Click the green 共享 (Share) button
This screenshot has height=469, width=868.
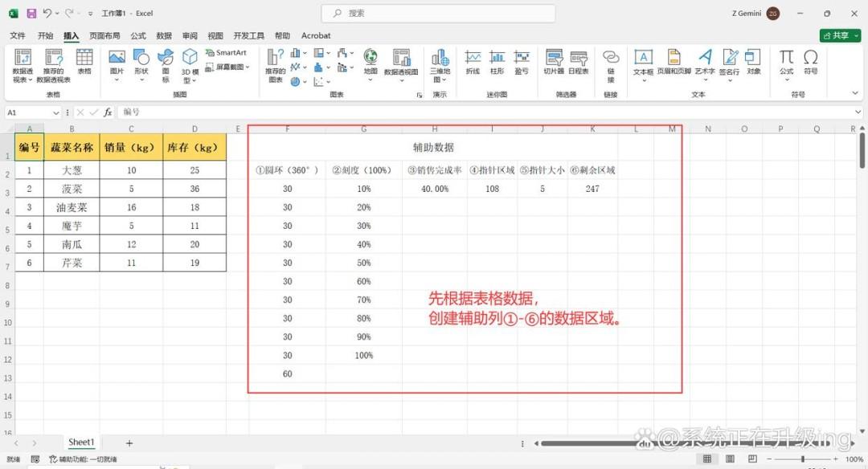pos(840,35)
